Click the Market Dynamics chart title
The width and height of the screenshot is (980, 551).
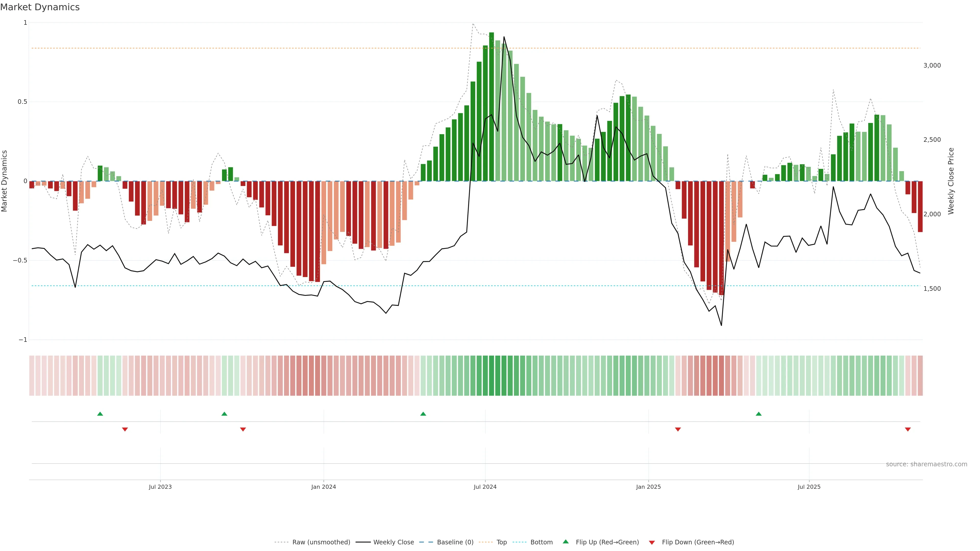pyautogui.click(x=40, y=7)
